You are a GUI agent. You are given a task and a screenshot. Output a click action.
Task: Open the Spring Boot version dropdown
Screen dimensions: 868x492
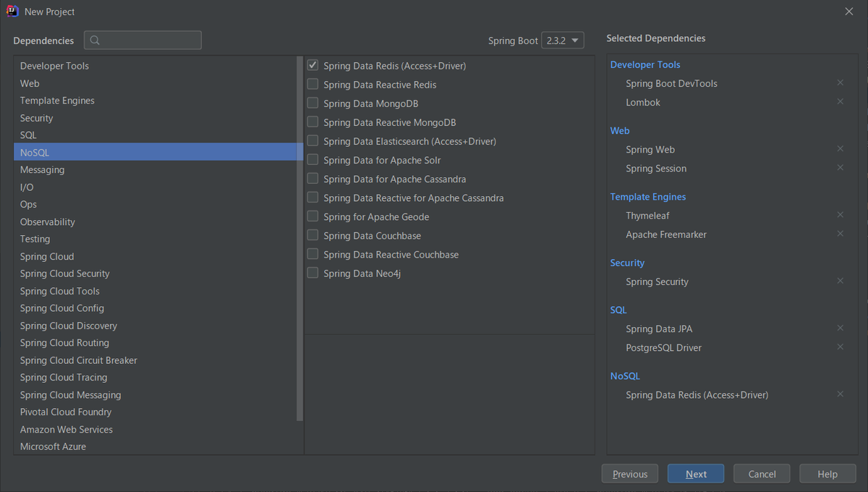click(x=563, y=41)
